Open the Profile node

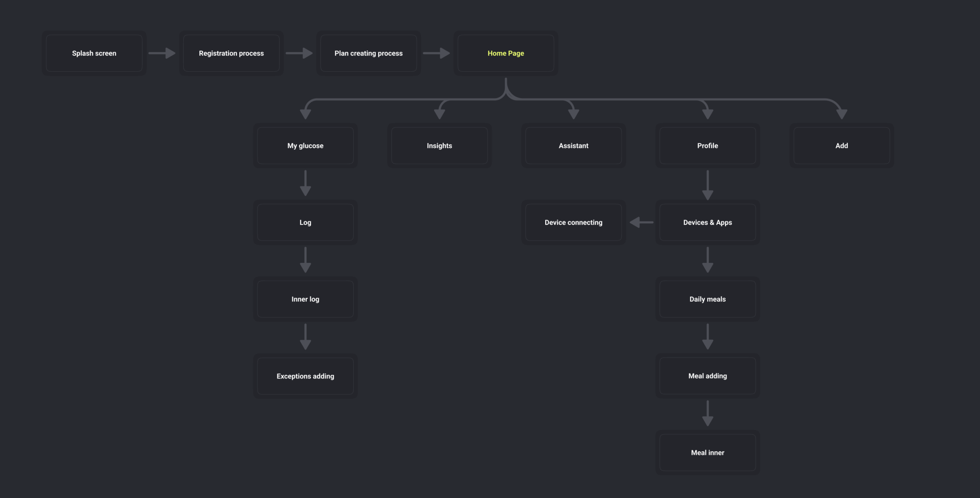point(707,146)
